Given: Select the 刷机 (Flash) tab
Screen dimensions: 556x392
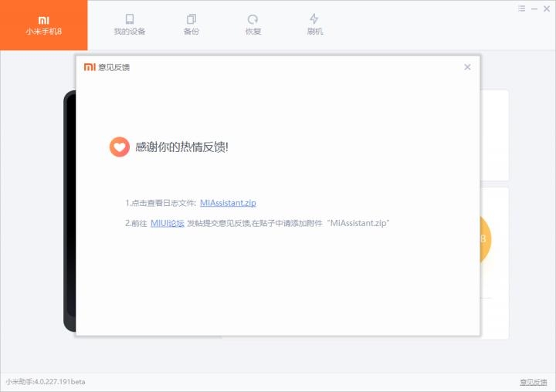Looking at the screenshot, I should 314,25.
